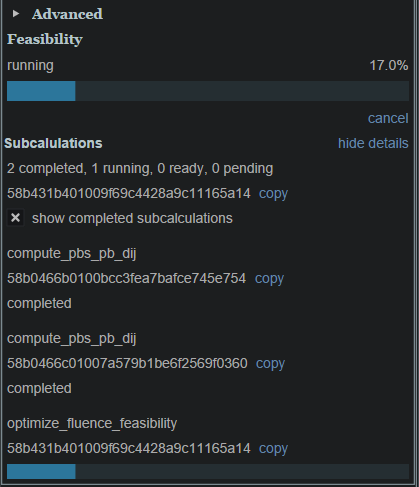Click the cancel link
The height and width of the screenshot is (487, 419).
pyautogui.click(x=388, y=118)
